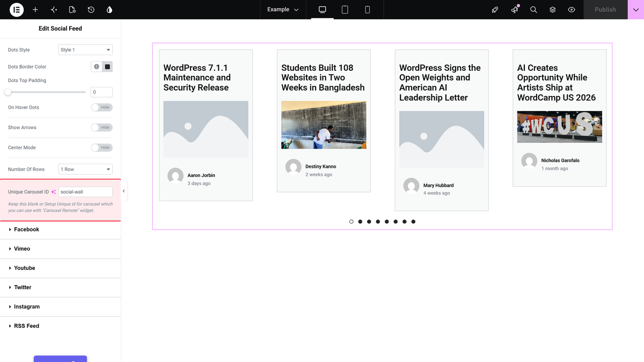Click the Aaron Jorbin author name
This screenshot has width=644, height=362.
coord(201,175)
